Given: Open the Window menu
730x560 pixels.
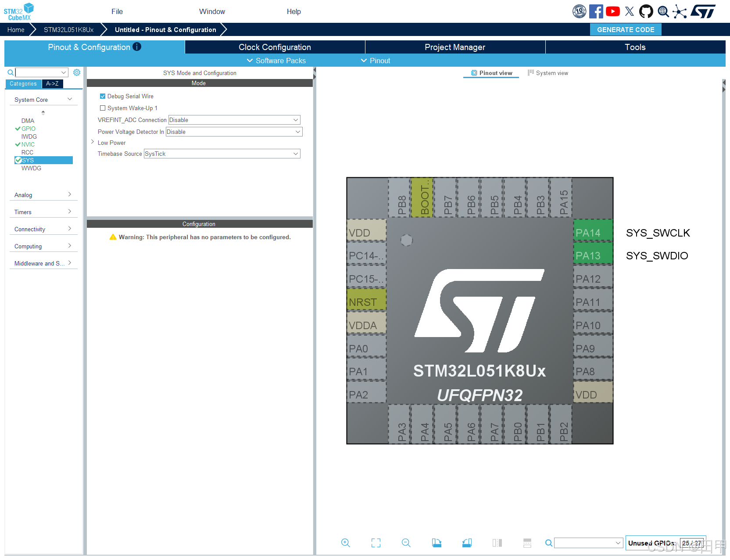Looking at the screenshot, I should (x=212, y=11).
